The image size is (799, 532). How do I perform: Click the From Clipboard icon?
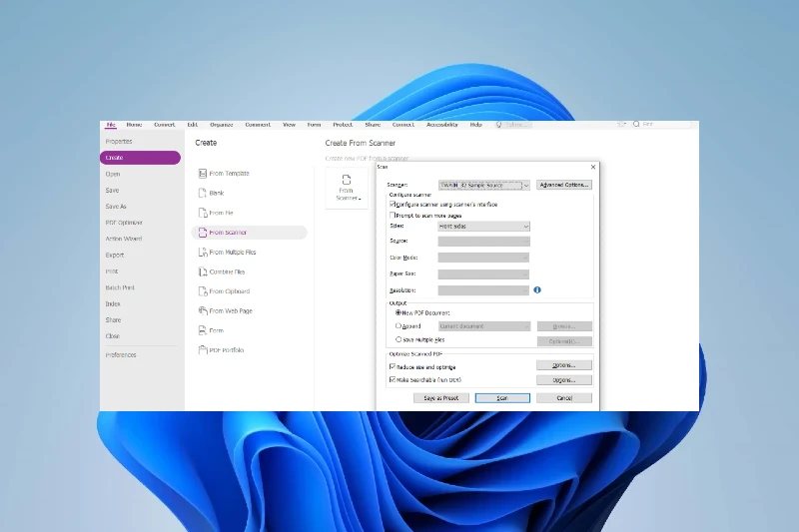[203, 291]
